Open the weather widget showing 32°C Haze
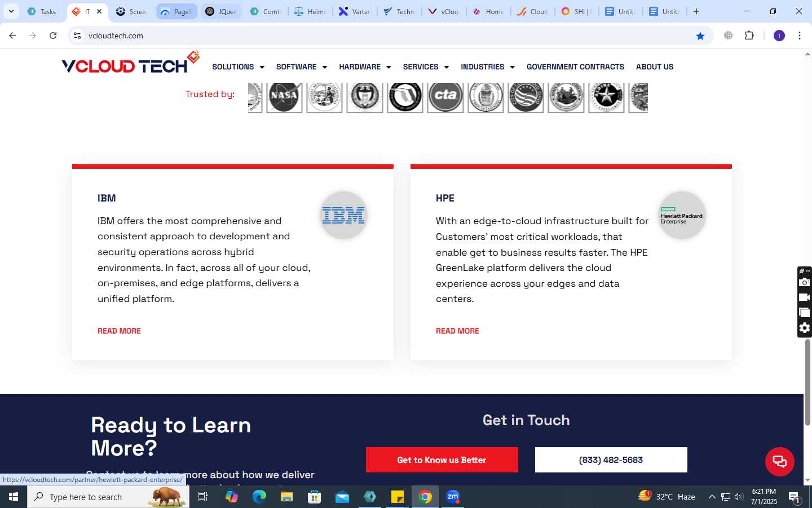Image resolution: width=812 pixels, height=508 pixels. pyautogui.click(x=667, y=497)
